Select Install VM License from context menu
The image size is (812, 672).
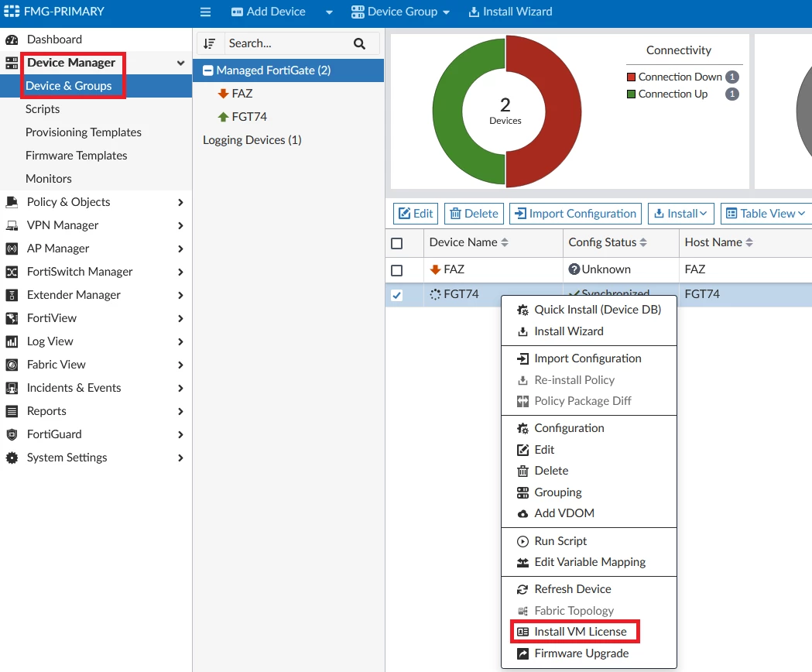tap(581, 632)
